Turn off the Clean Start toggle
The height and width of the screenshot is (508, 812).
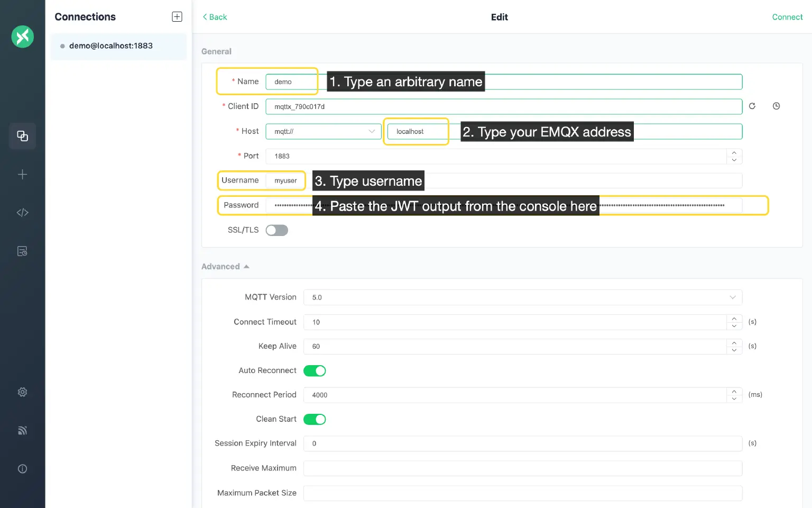tap(315, 420)
